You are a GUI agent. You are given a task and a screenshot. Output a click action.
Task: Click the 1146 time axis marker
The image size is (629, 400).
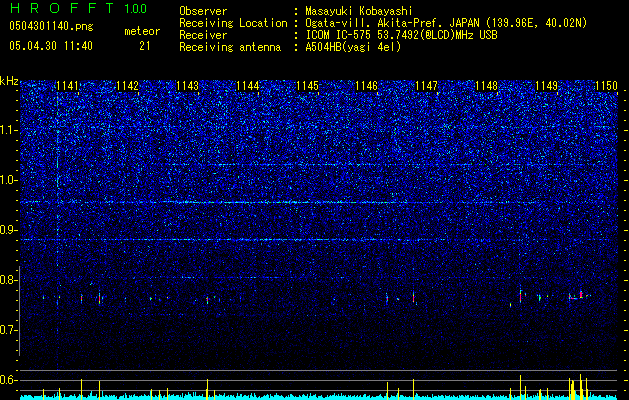pyautogui.click(x=367, y=86)
